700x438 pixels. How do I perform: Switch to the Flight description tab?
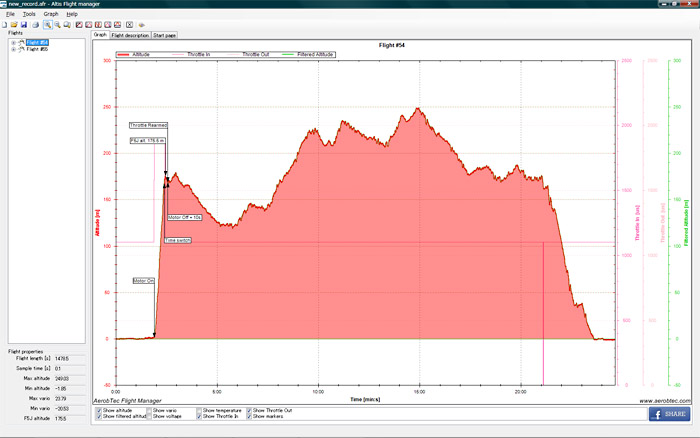pyautogui.click(x=130, y=35)
